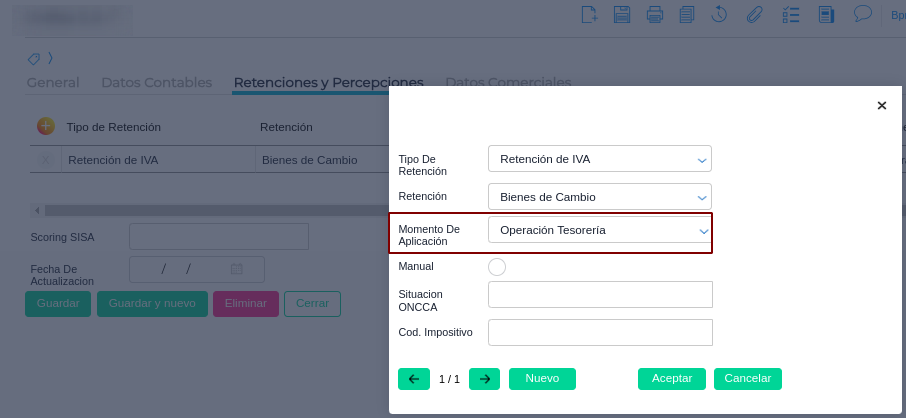Go to next record arrow
The image size is (906, 418).
pyautogui.click(x=484, y=379)
